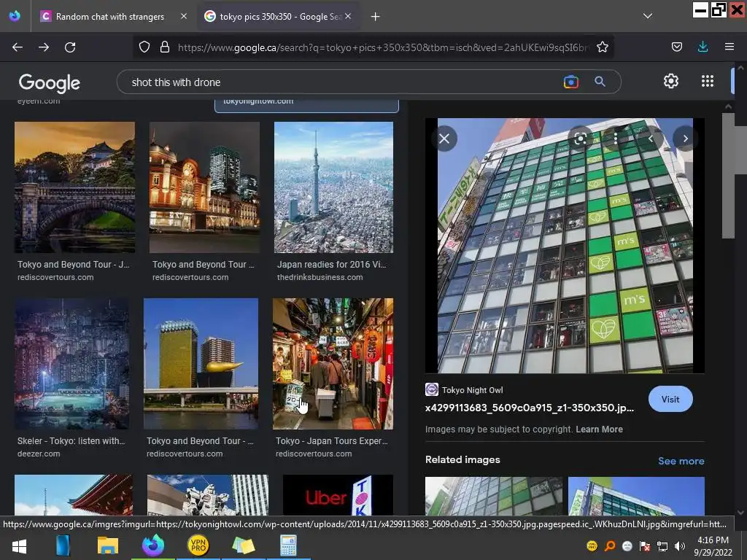
Task: Bookmark this page with the star icon
Action: [602, 47]
